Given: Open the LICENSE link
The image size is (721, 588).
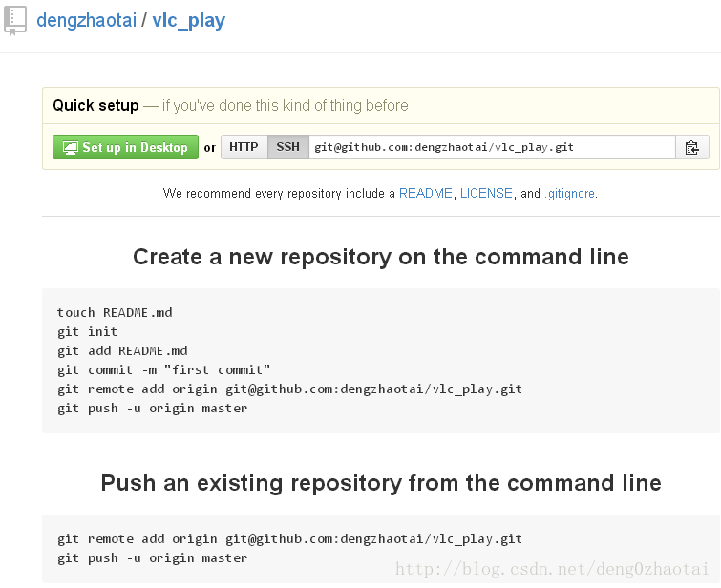Looking at the screenshot, I should coord(486,193).
